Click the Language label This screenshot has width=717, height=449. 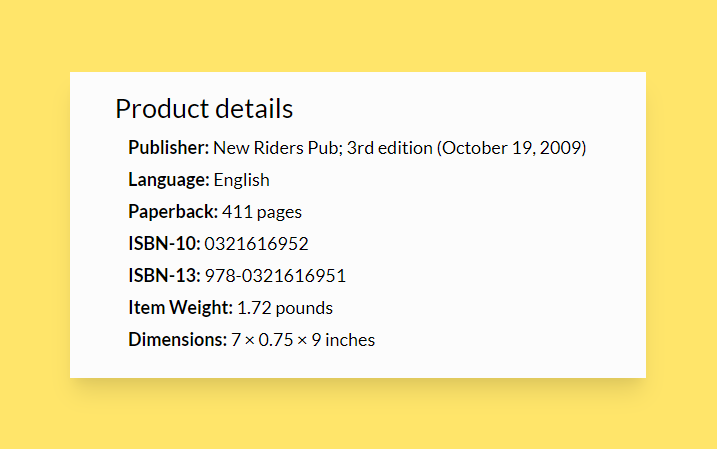[x=168, y=180]
